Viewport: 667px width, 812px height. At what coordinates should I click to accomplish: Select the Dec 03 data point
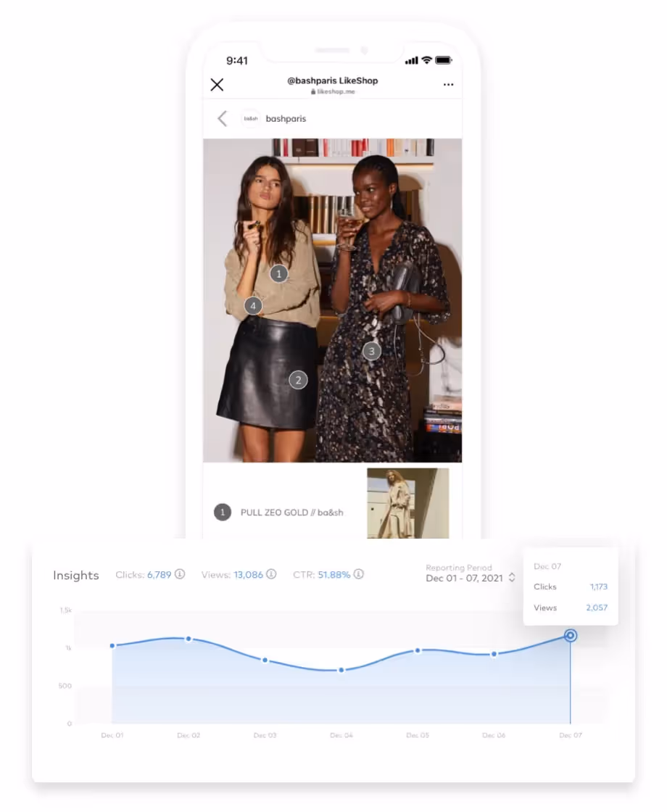pyautogui.click(x=265, y=660)
